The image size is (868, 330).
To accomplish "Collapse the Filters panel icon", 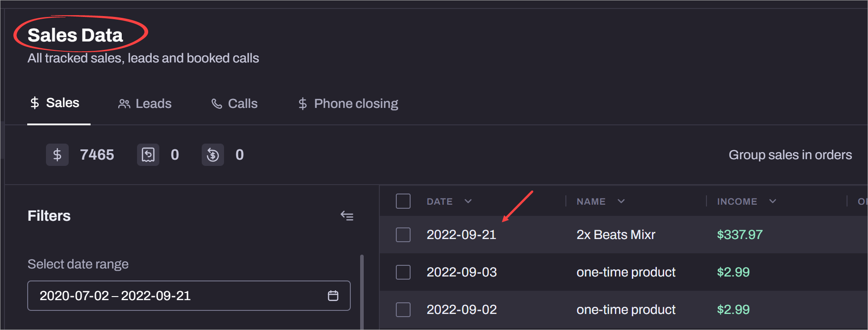I will click(347, 216).
